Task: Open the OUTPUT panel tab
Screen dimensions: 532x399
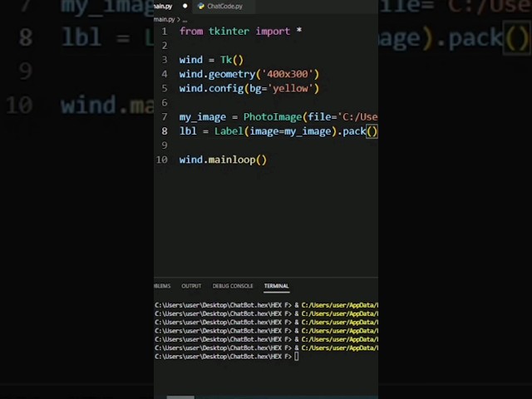Action: pyautogui.click(x=191, y=286)
